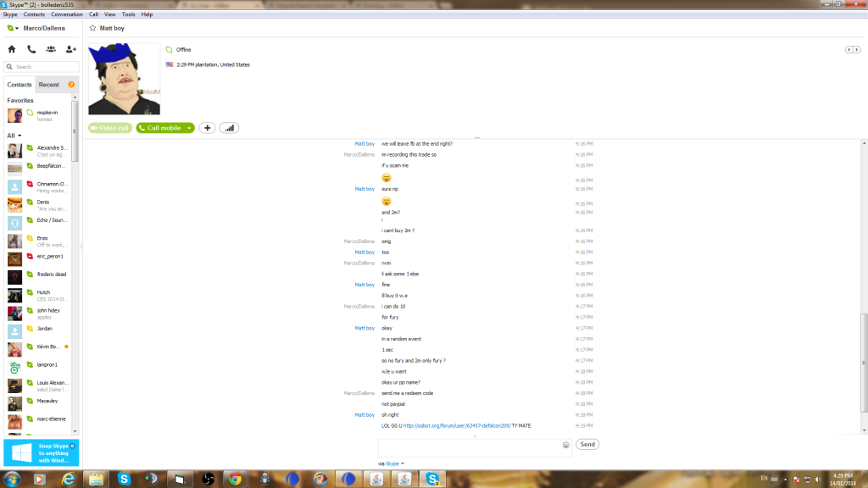The height and width of the screenshot is (488, 868).
Task: Click the Create group icon
Action: [52, 49]
